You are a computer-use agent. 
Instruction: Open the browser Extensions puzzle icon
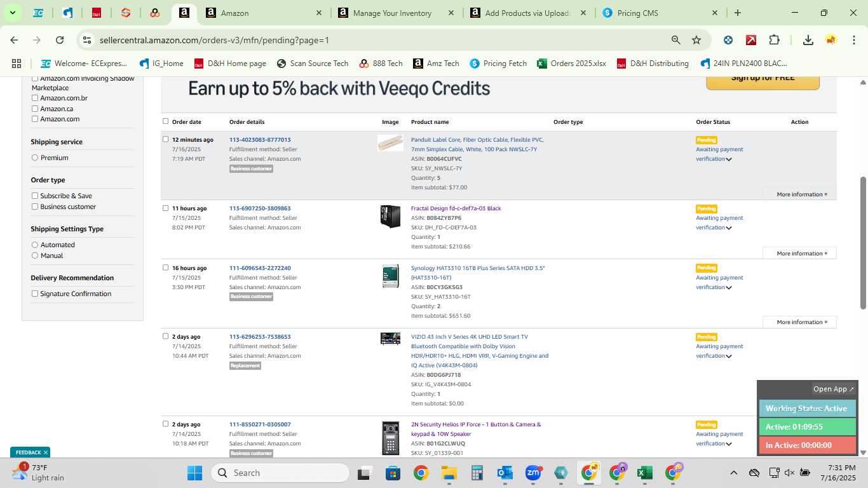(774, 40)
